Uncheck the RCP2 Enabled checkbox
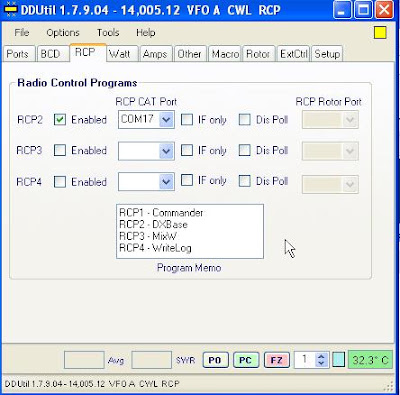This screenshot has height=395, width=400. pos(60,120)
